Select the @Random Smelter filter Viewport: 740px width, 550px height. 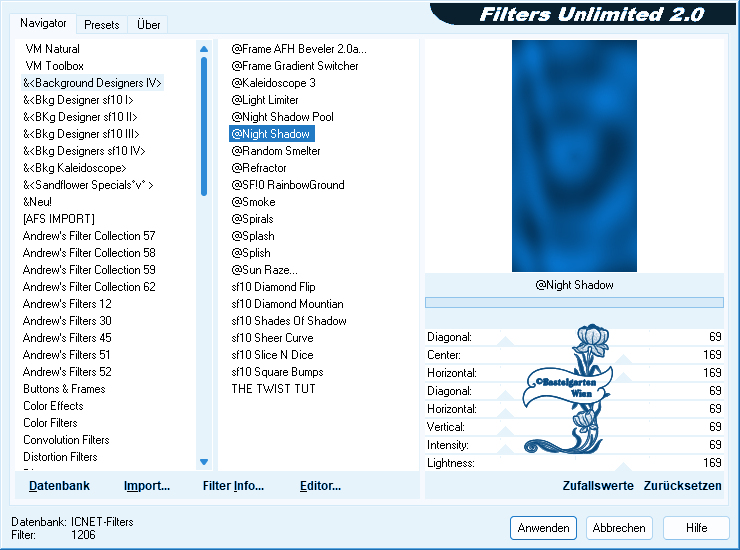pos(276,151)
